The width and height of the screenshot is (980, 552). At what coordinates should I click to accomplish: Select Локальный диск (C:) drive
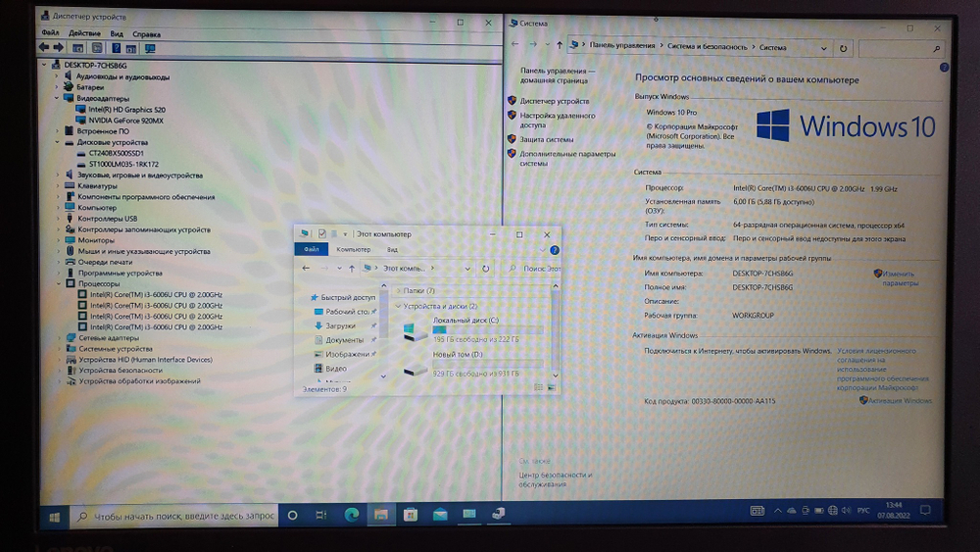(473, 329)
